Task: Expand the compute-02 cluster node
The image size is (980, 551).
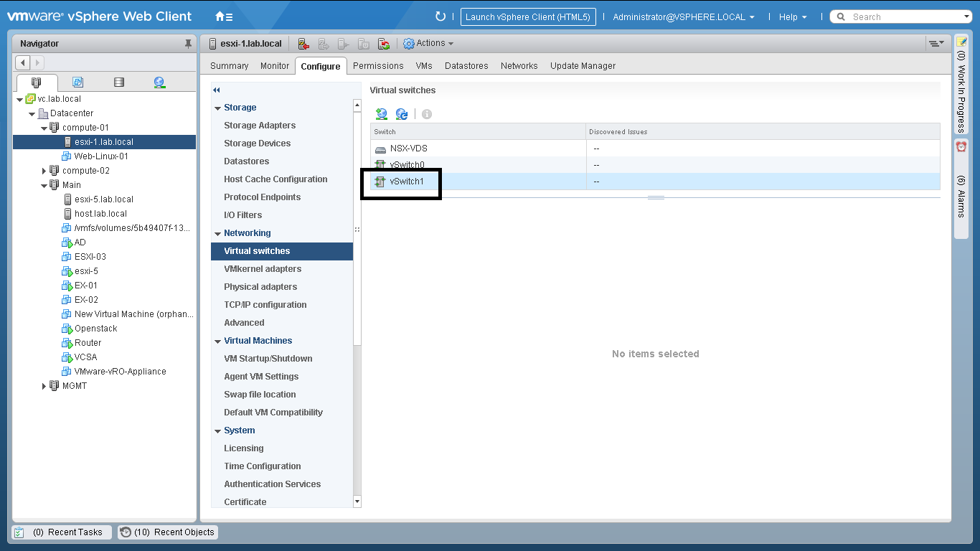Action: click(x=44, y=171)
